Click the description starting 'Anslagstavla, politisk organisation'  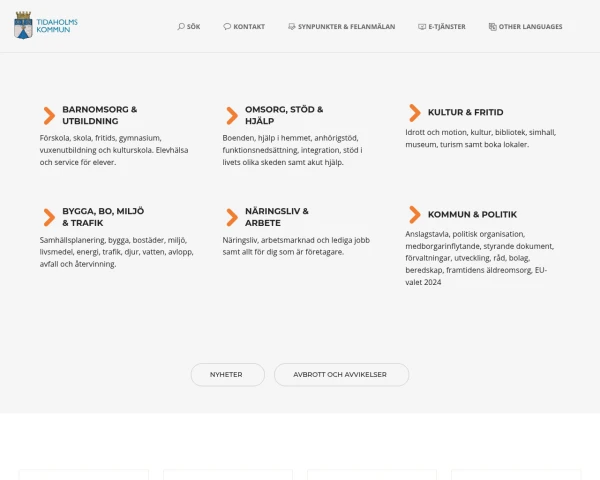tap(479, 258)
